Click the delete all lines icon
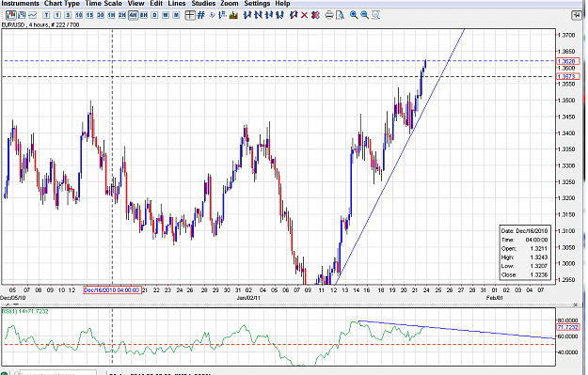Image resolution: width=588 pixels, height=375 pixels. coord(315,15)
